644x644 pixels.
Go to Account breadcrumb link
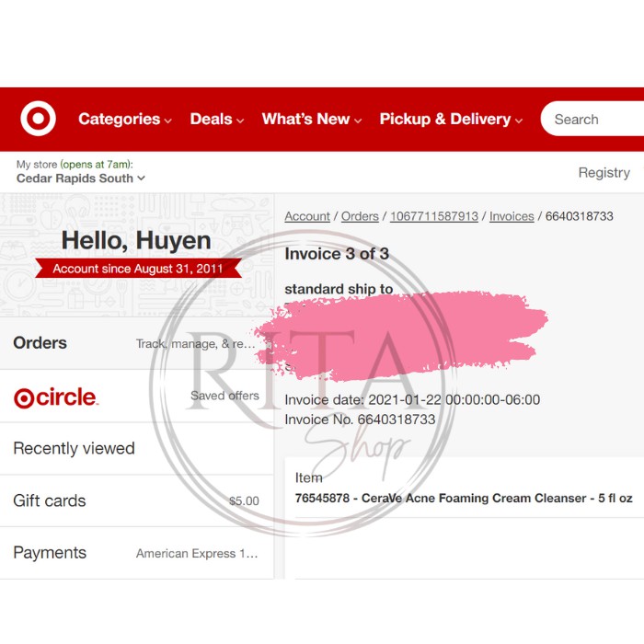coord(307,216)
